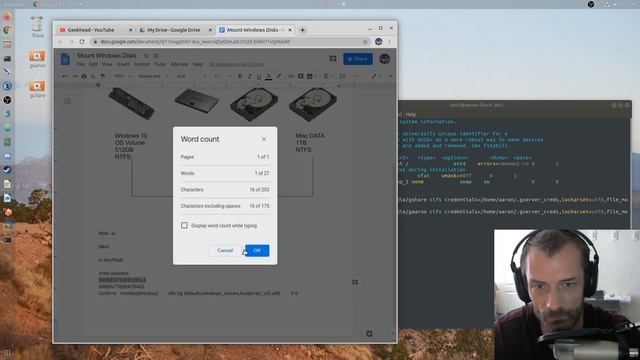Close the Geekhead - YouTube tab

(x=130, y=30)
